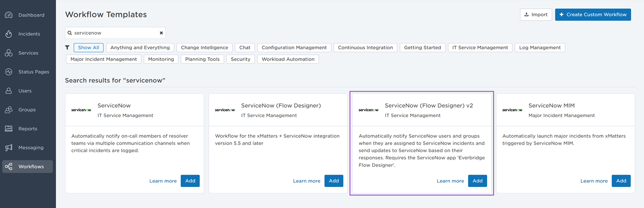Filter by Workload Automation
Screen dimensions: 644x208
pos(288,59)
